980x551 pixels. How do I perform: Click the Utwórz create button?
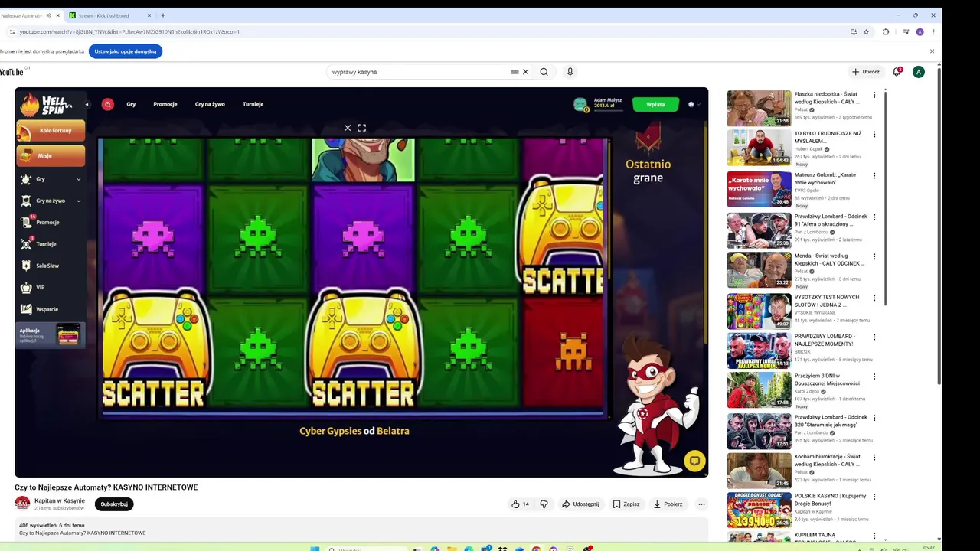click(866, 72)
